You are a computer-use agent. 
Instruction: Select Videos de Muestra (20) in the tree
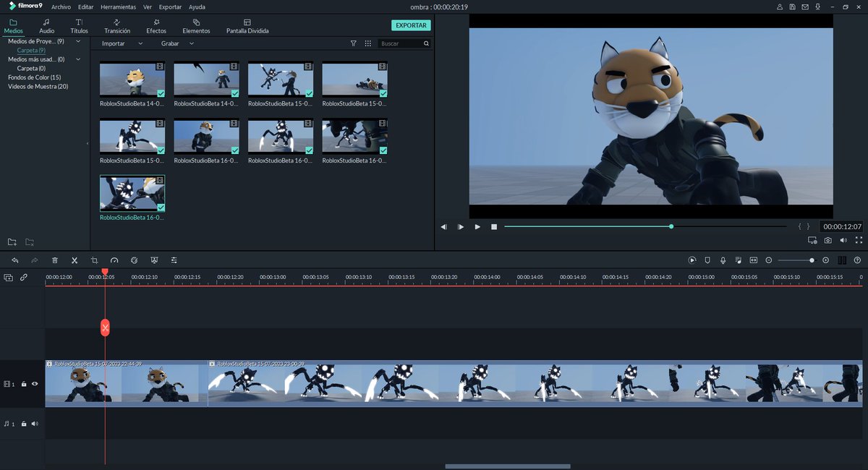coord(38,86)
